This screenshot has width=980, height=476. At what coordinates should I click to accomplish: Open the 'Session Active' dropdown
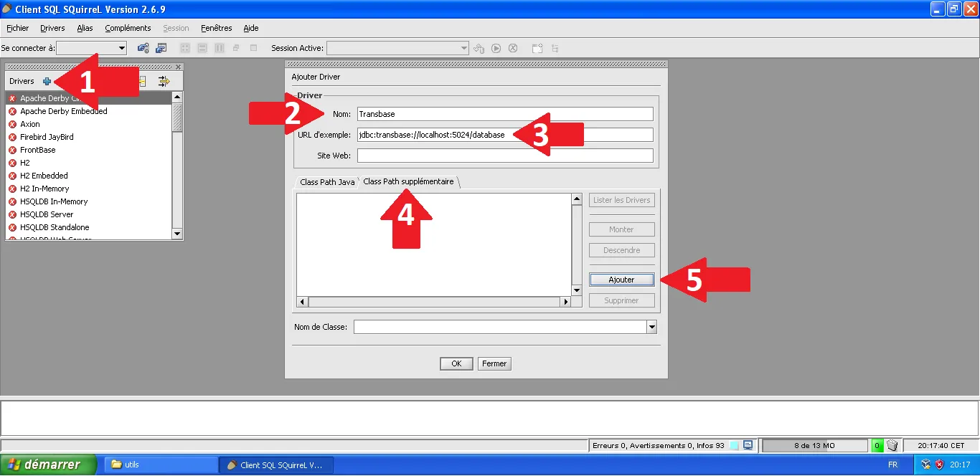463,48
